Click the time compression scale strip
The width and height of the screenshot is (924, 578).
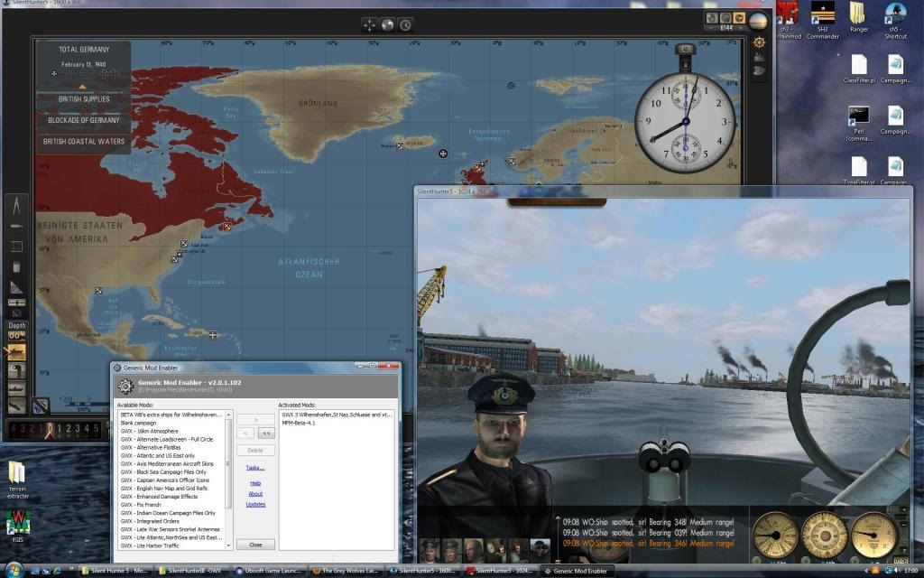tap(54, 429)
